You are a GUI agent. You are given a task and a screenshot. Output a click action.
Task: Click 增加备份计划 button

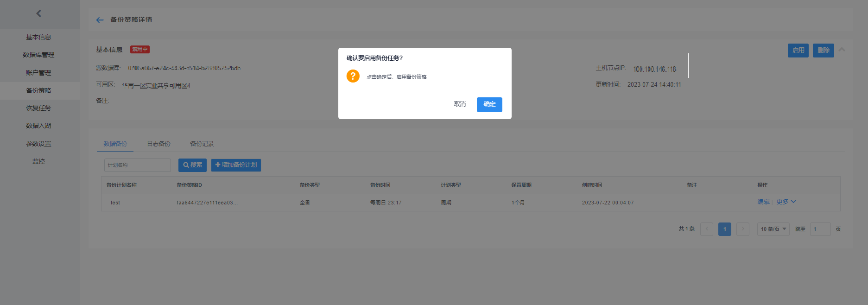click(236, 165)
